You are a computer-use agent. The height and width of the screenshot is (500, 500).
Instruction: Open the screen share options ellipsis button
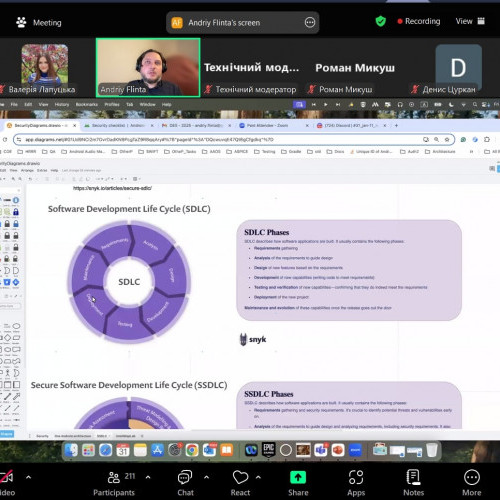[x=310, y=22]
